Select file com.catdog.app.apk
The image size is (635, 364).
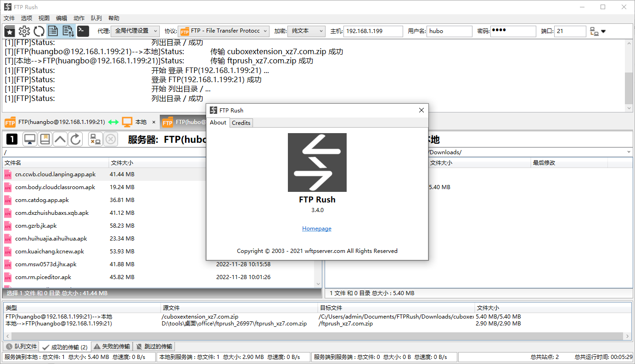coord(42,200)
